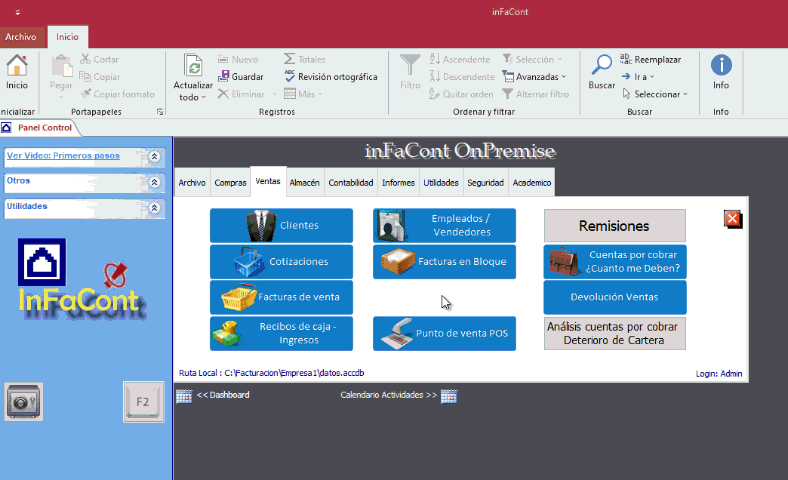Viewport: 788px width, 480px height.
Task: Click the InFaCont logo house icon
Action: (x=42, y=262)
